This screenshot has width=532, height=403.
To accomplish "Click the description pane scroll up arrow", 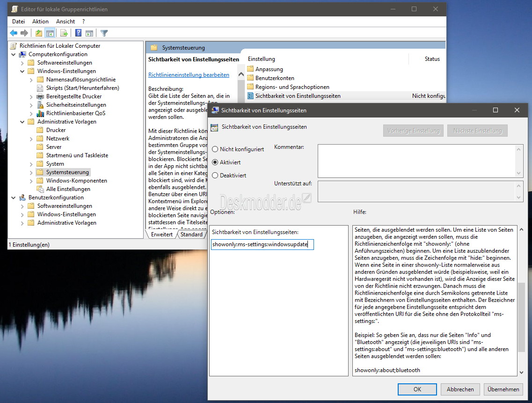I will point(241,74).
